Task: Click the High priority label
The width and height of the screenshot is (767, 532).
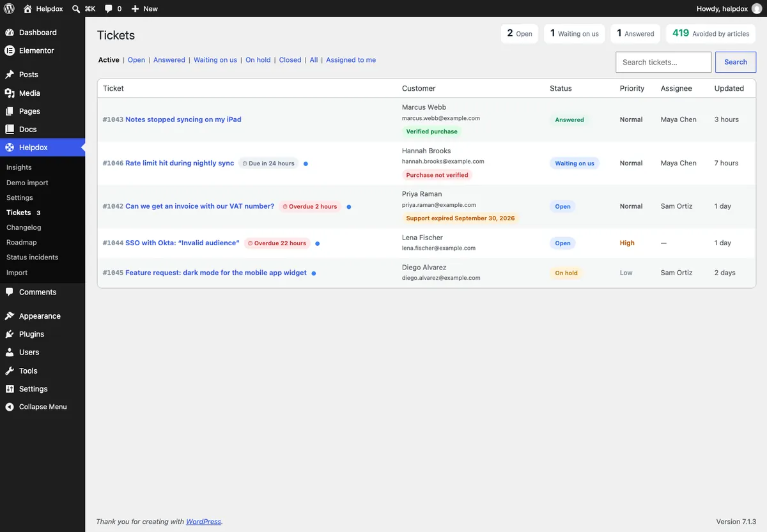Action: 627,243
